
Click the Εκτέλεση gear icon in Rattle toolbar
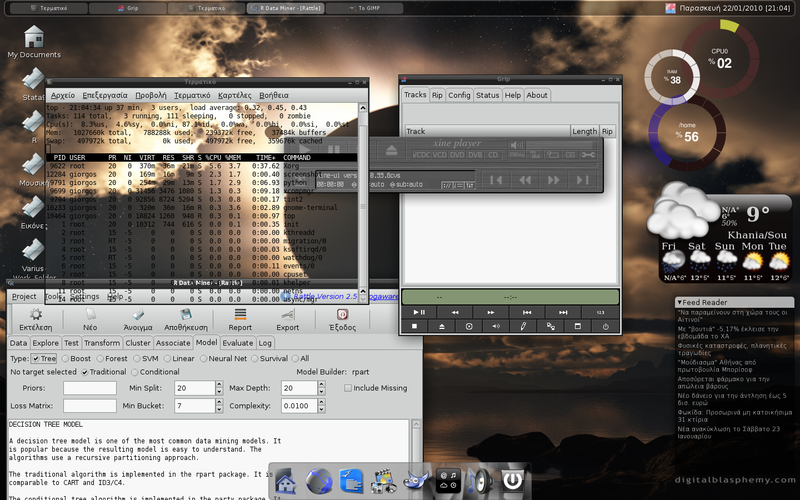pos(36,314)
